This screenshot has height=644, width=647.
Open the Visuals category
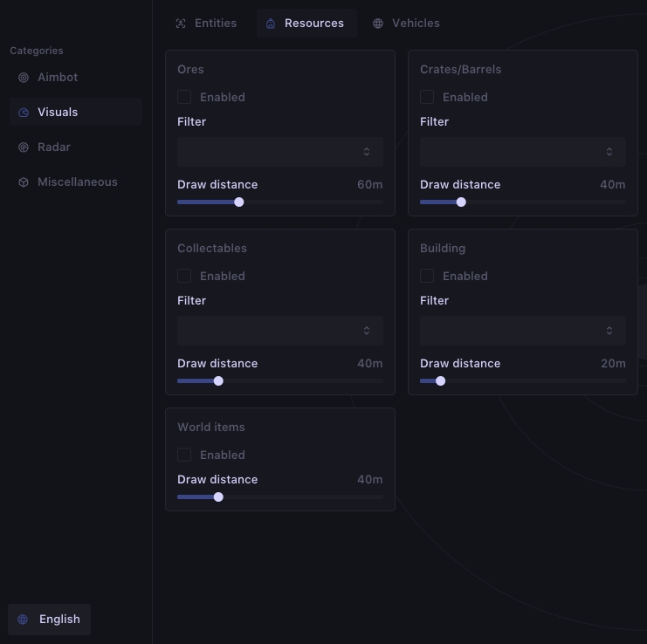pyautogui.click(x=76, y=113)
